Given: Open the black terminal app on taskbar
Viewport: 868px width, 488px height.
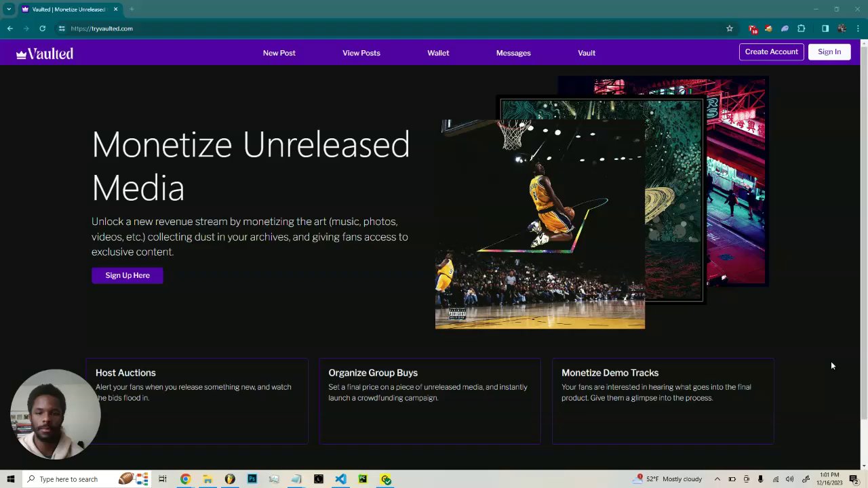Looking at the screenshot, I should point(318,479).
